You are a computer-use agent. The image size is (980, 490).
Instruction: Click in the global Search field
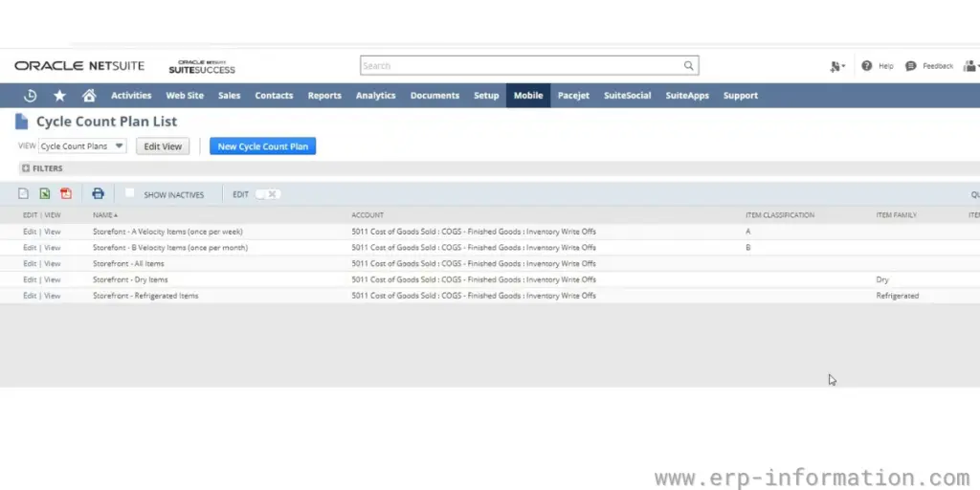pyautogui.click(x=522, y=66)
